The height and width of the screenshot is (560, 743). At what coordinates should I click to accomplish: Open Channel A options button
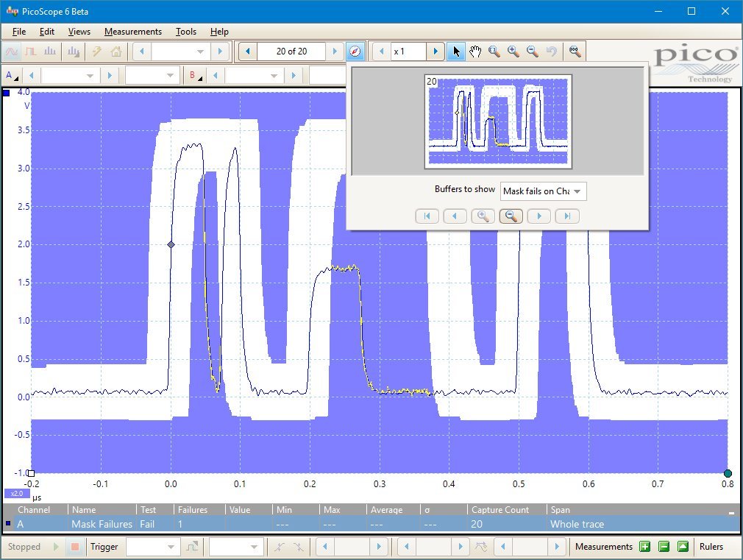(x=11, y=75)
